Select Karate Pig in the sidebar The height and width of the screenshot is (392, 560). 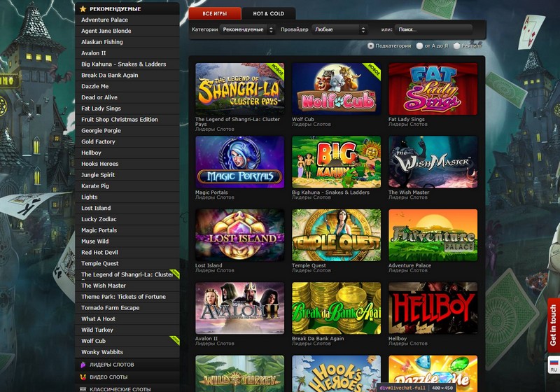[127, 186]
